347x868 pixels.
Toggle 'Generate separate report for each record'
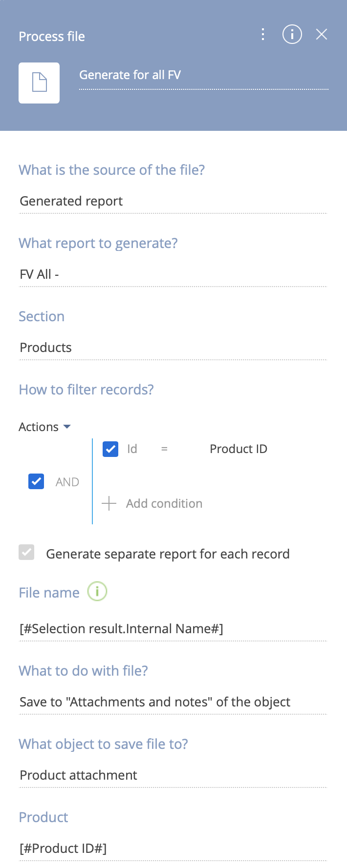(26, 552)
